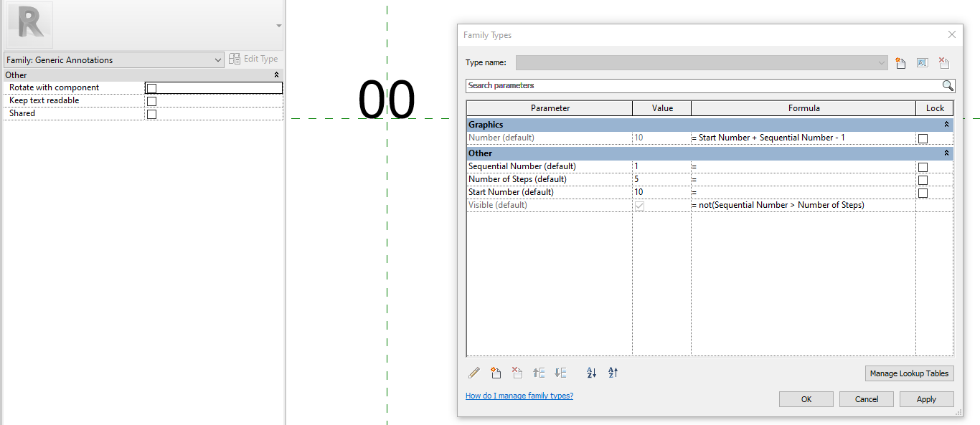Move parameter up with the arrow icon

pyautogui.click(x=540, y=373)
